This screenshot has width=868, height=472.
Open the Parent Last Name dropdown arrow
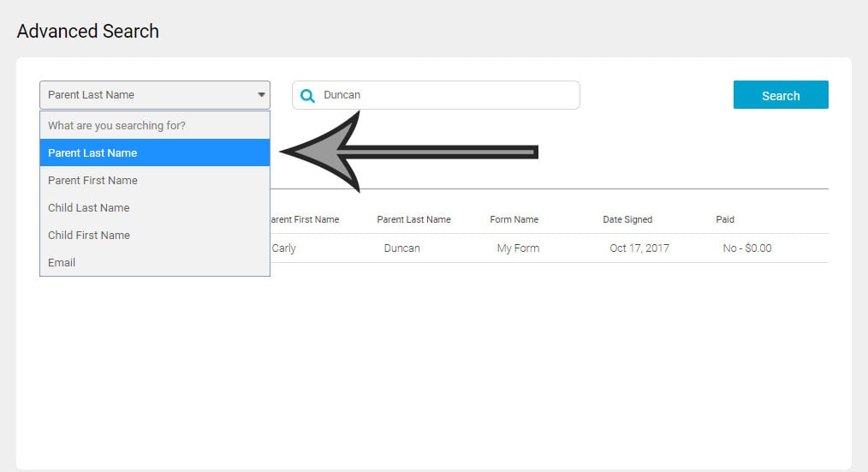(x=261, y=95)
